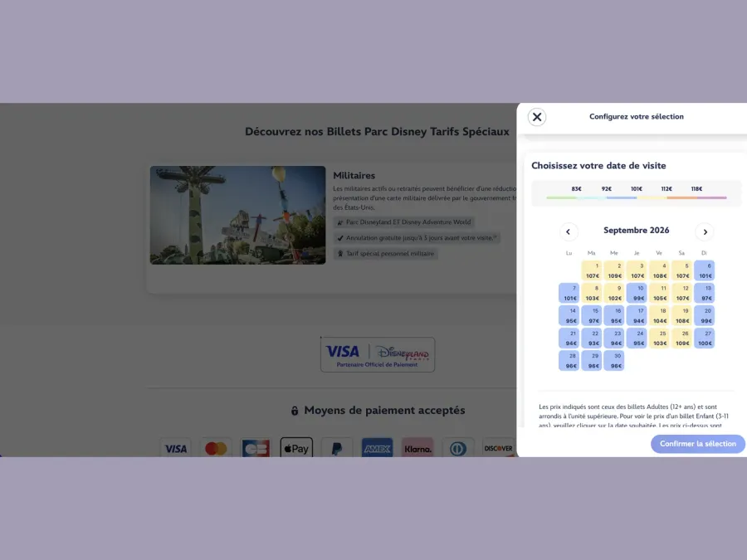Image resolution: width=747 pixels, height=560 pixels.
Task: Select Monday September 21
Action: pyautogui.click(x=569, y=338)
